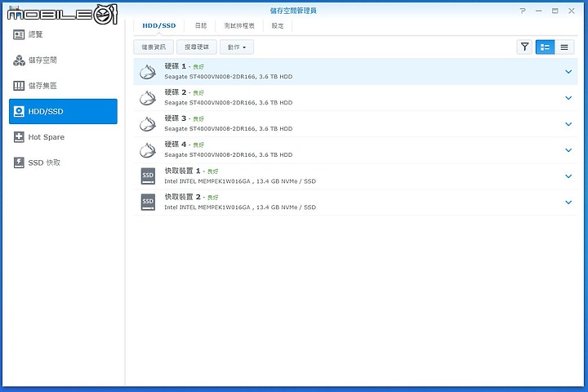Expand the 硬碟 2 row chevron

pyautogui.click(x=568, y=98)
